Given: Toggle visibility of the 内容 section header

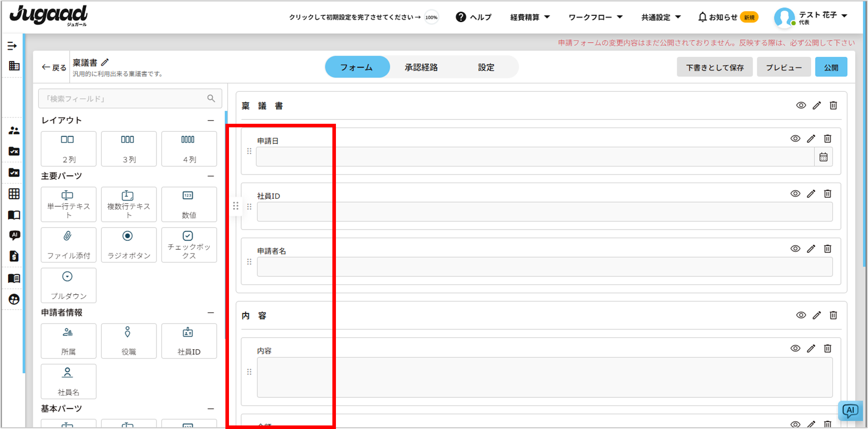Looking at the screenshot, I should point(801,315).
